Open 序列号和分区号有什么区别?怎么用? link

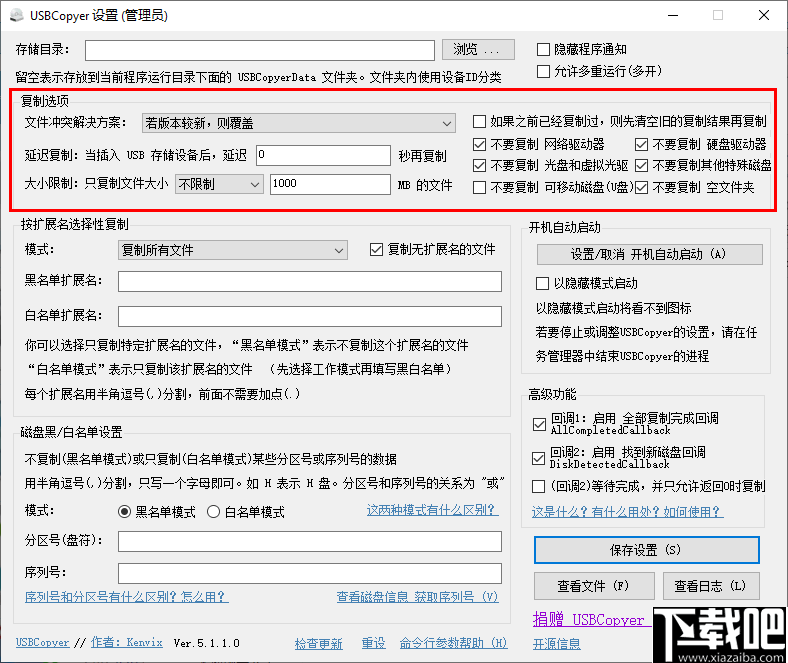[127, 597]
